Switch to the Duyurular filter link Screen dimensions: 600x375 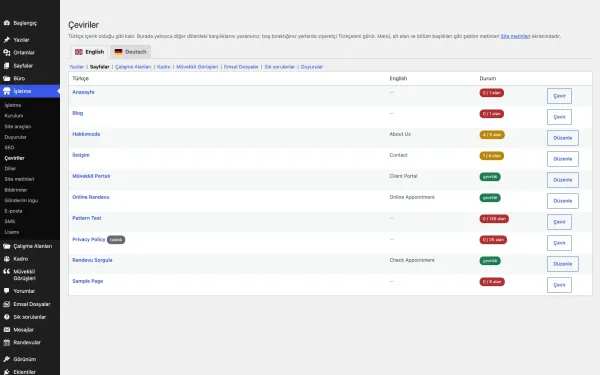(x=312, y=67)
